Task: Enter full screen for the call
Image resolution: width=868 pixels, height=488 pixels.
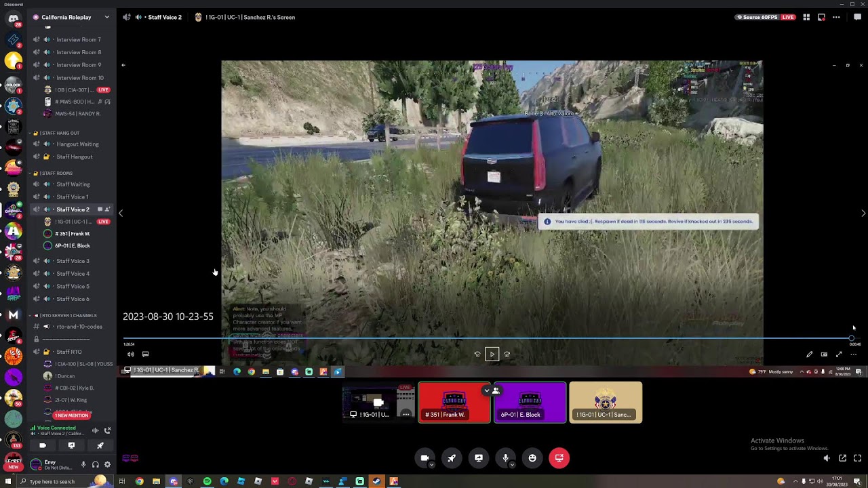Action: (857, 458)
